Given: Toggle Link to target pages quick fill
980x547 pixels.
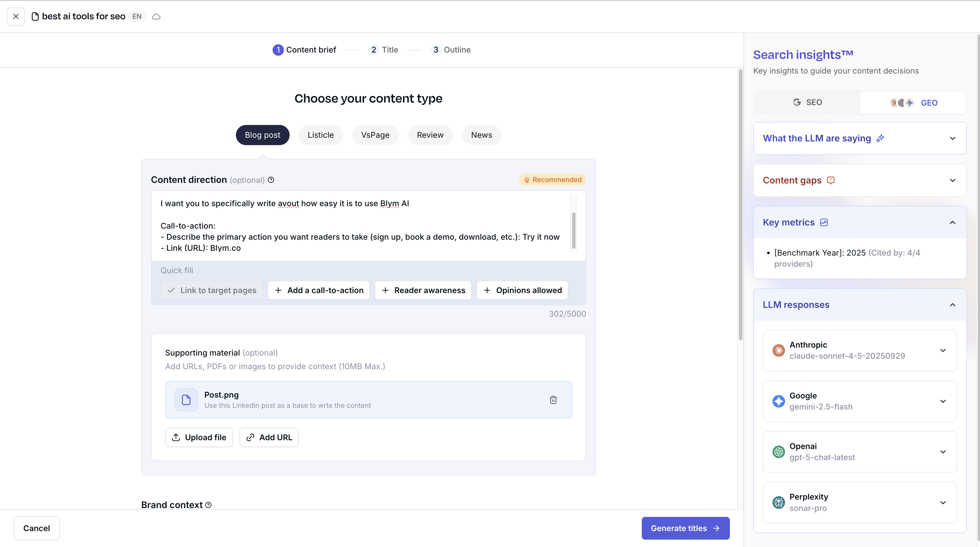Looking at the screenshot, I should tap(212, 291).
